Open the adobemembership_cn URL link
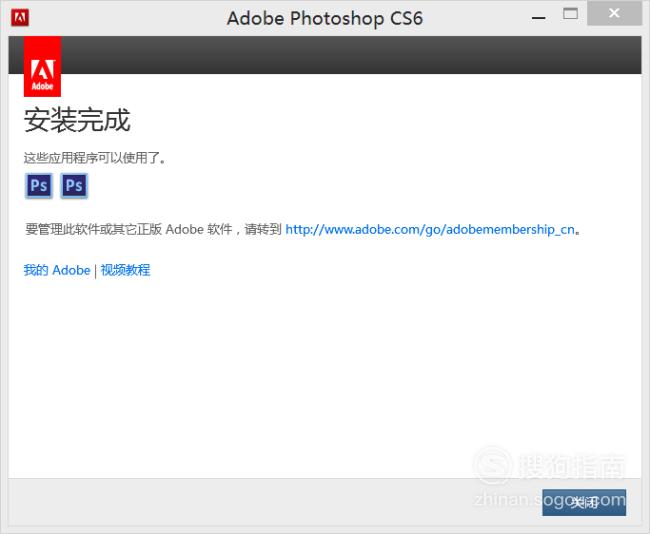 430,229
